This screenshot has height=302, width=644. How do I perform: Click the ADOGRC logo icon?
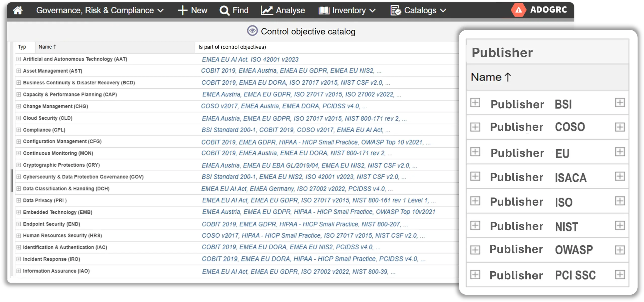coord(518,10)
